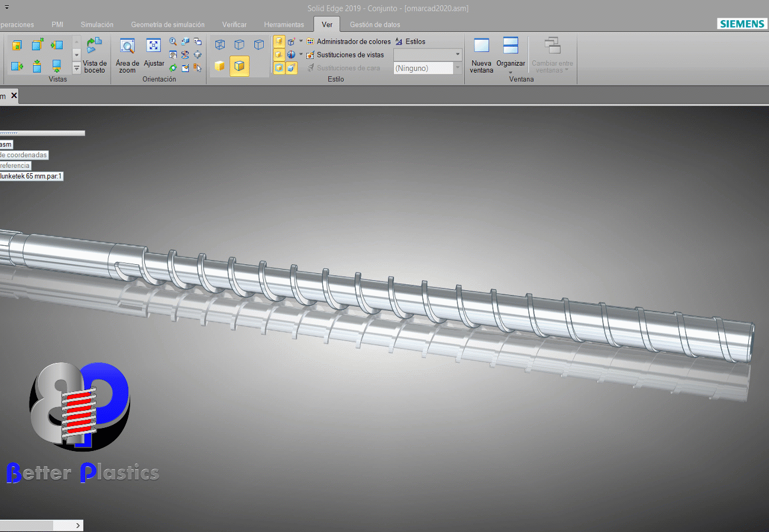Screen dimensions: 769x532
Task: Close the open document tab
Action: point(14,95)
